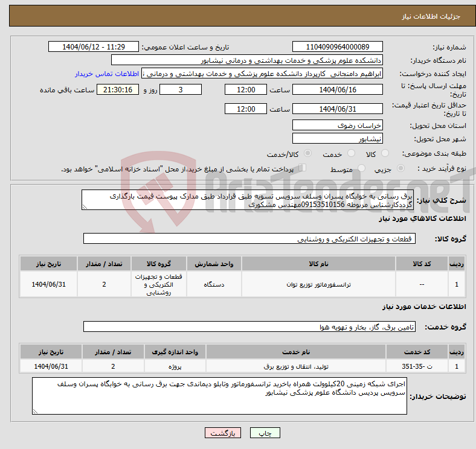Click the goods unit cell دستگاه
Screen dimensions: 476x449
pos(214,284)
